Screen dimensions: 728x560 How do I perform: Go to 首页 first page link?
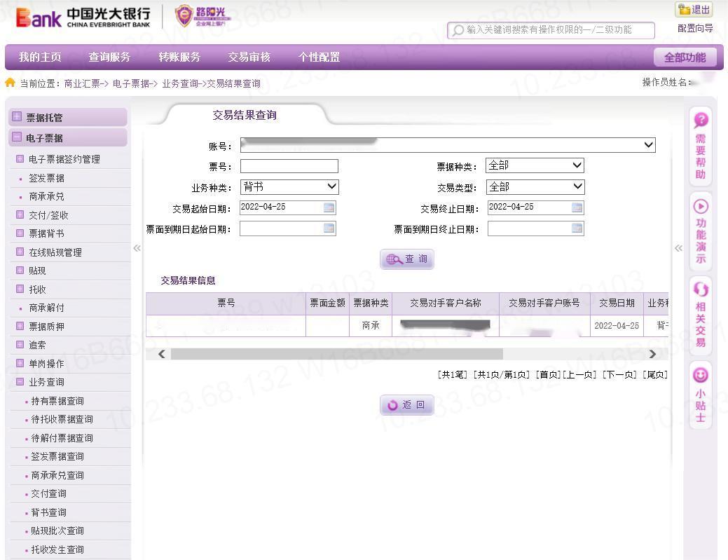click(x=549, y=374)
